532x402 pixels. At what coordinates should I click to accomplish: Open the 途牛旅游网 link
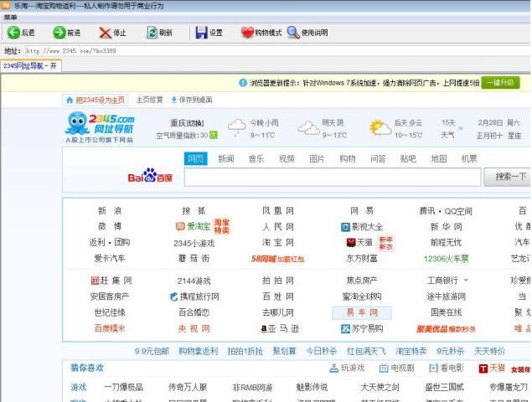point(447,296)
